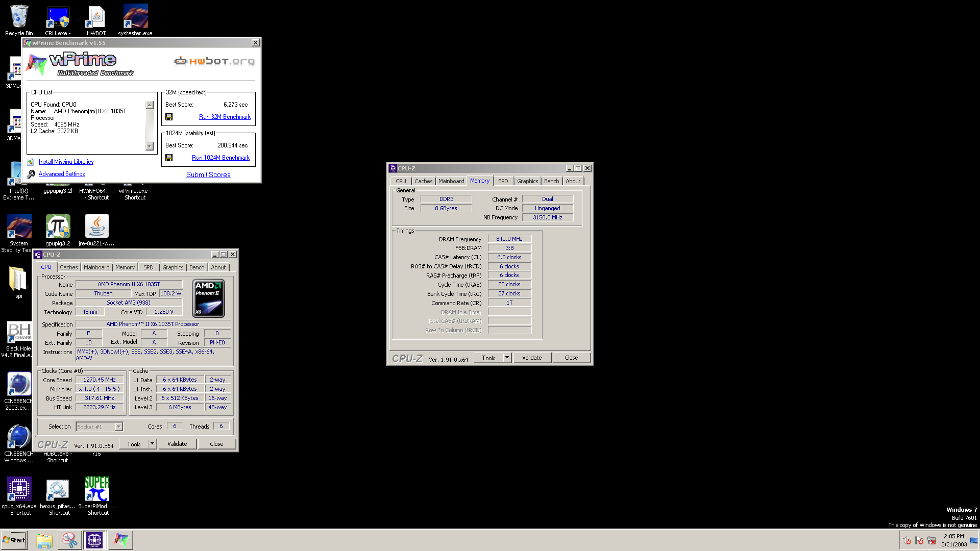Click the DRAM Frequency 840.0 MHz value

click(x=509, y=239)
